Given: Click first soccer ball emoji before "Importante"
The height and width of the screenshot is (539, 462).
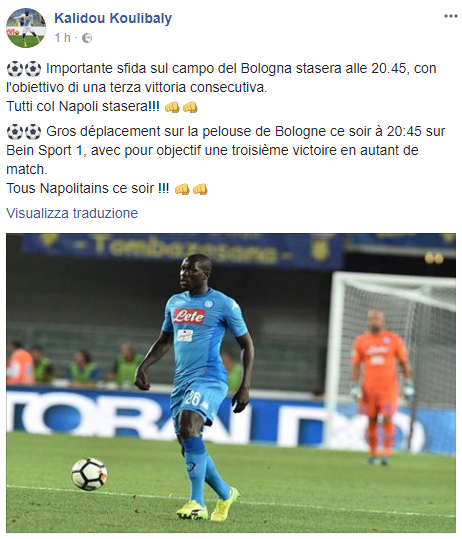Looking at the screenshot, I should coord(15,69).
